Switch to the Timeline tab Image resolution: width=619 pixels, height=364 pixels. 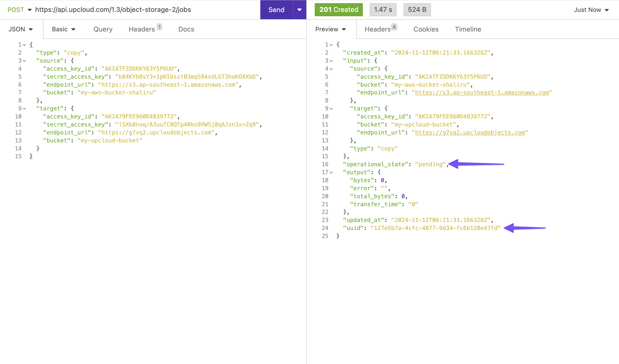pyautogui.click(x=468, y=29)
